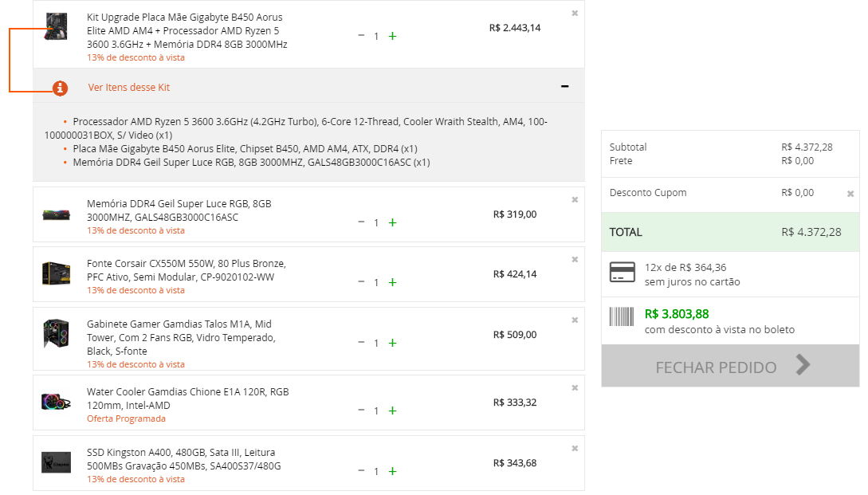
Task: Decrease quantity of Gabinete Gamdias Talos
Action: coord(361,343)
